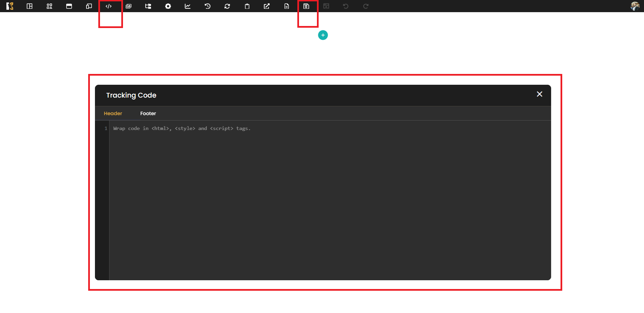
Task: Open the image gallery icon
Action: (x=128, y=6)
